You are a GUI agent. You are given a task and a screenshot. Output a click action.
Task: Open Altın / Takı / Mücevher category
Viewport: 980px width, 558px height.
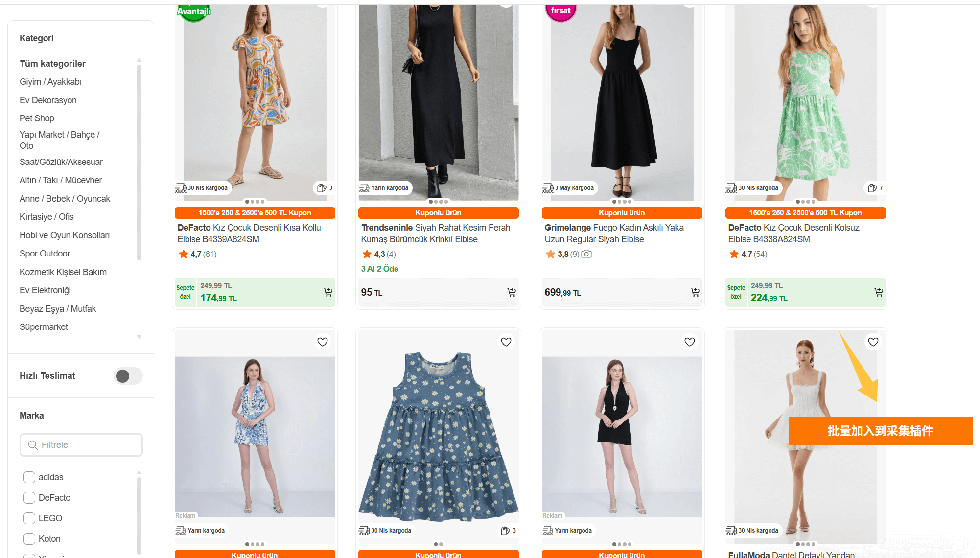coord(61,180)
